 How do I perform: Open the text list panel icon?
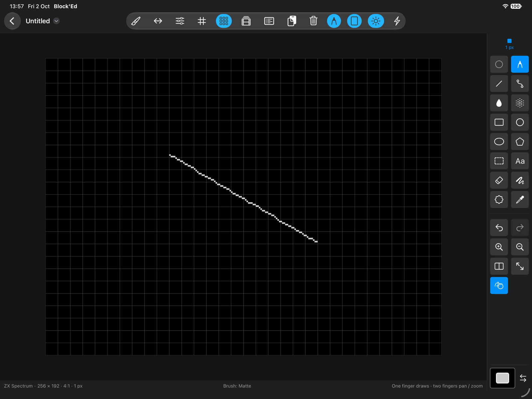pos(269,21)
